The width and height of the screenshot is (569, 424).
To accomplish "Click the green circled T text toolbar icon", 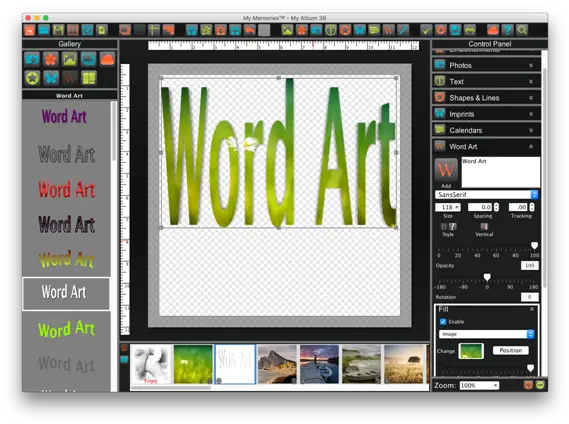I will click(x=331, y=30).
